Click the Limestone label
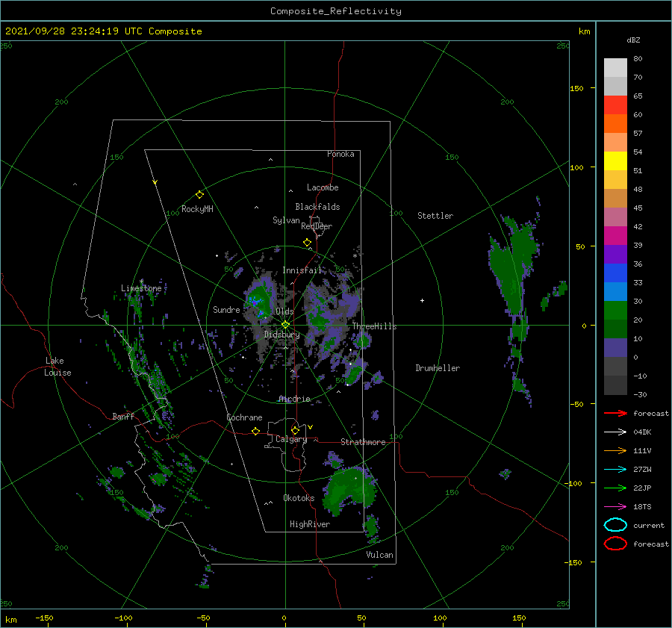This screenshot has height=628, width=672. click(x=141, y=288)
